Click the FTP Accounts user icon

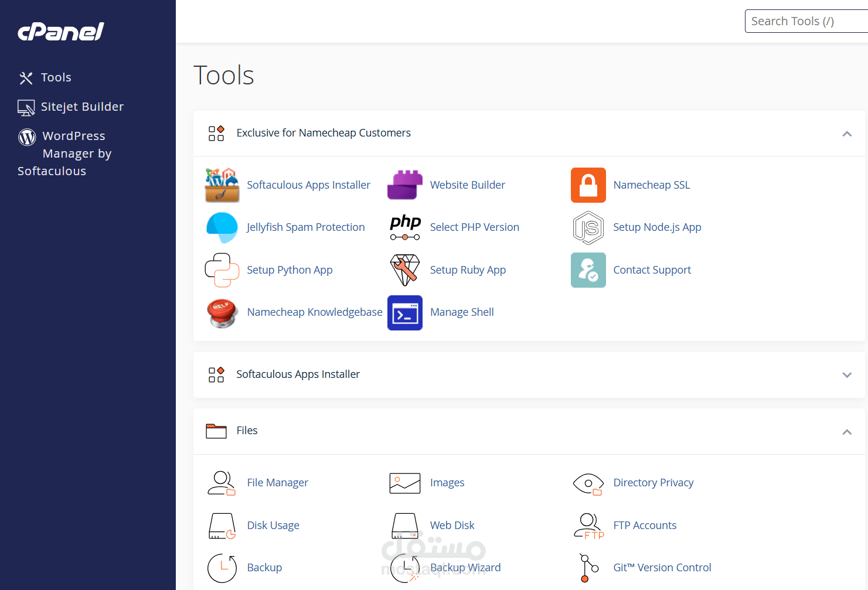pos(588,526)
